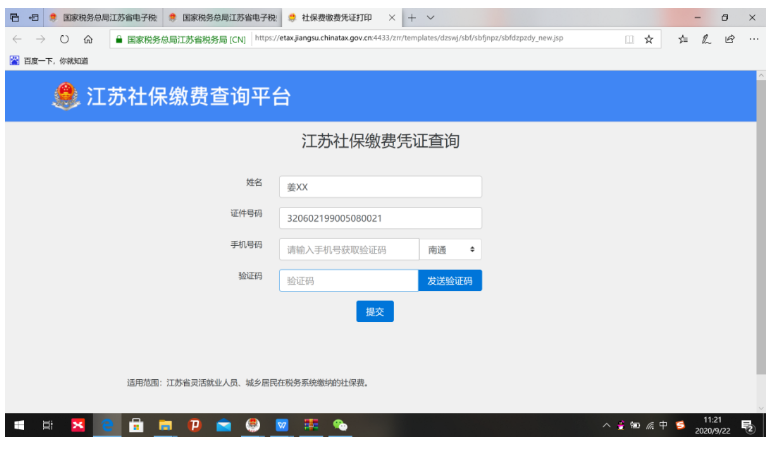Click Edge browser icon on taskbar
Screen dimensions: 777x463
[107, 425]
